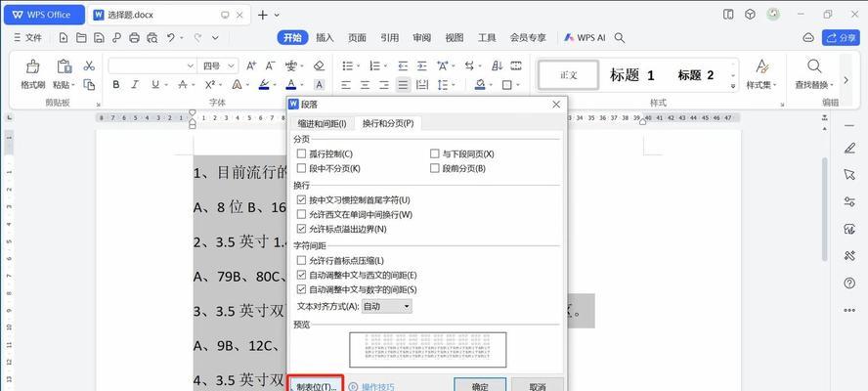Click the 确定 button in dialog
The image size is (868, 391).
click(480, 385)
